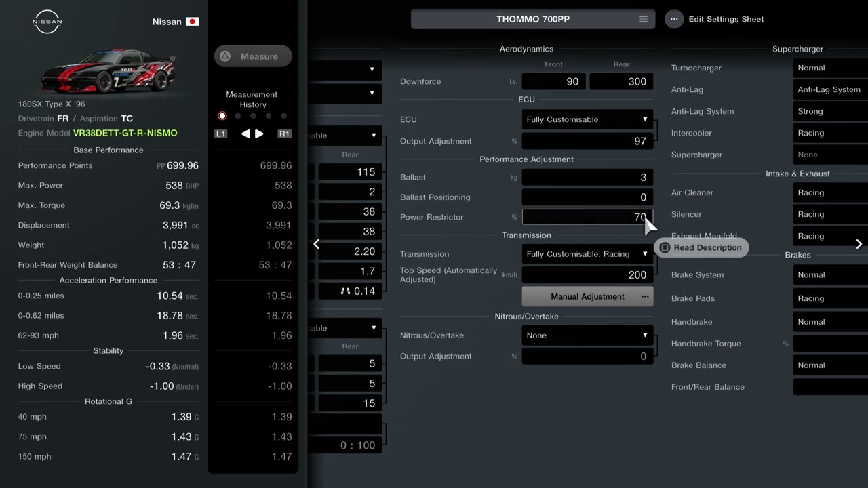Edit the 0 : 100 distribution field

pos(345,445)
